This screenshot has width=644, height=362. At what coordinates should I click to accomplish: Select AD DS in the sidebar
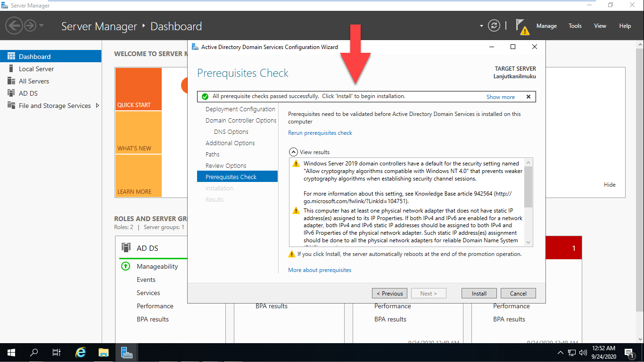[x=50, y=93]
